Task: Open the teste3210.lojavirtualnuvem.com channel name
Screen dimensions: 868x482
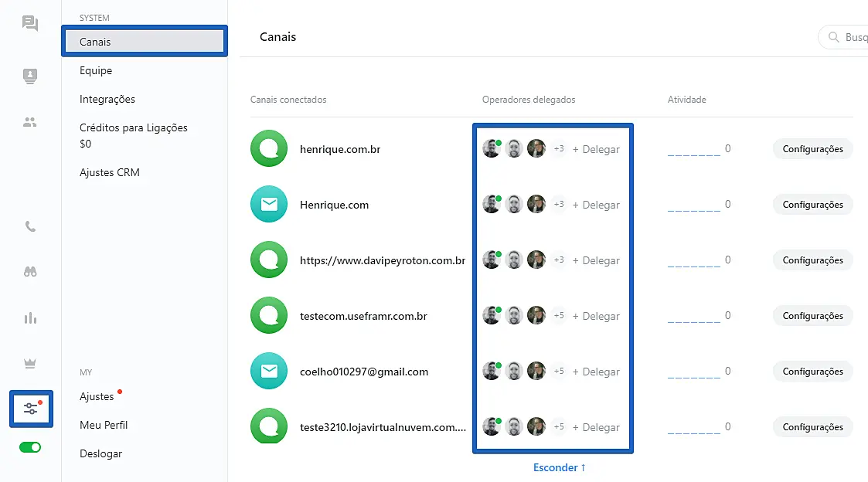Action: click(383, 427)
